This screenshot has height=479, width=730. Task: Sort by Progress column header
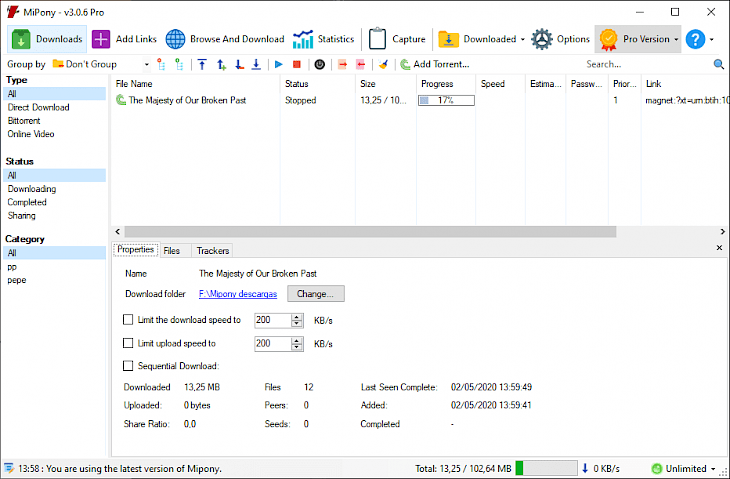point(446,84)
